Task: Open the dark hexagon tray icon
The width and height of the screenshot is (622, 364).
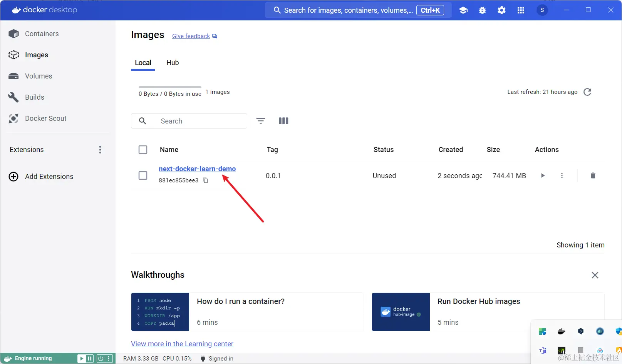Action: (581, 331)
